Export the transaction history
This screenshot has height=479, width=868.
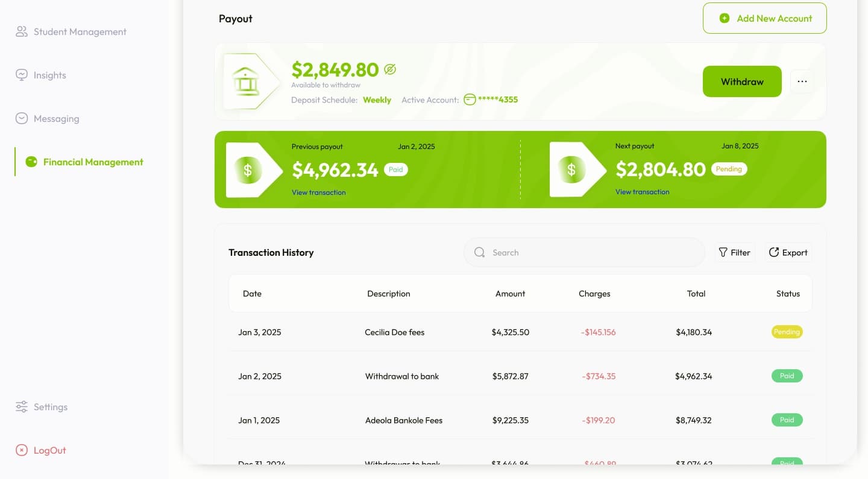[x=788, y=252]
